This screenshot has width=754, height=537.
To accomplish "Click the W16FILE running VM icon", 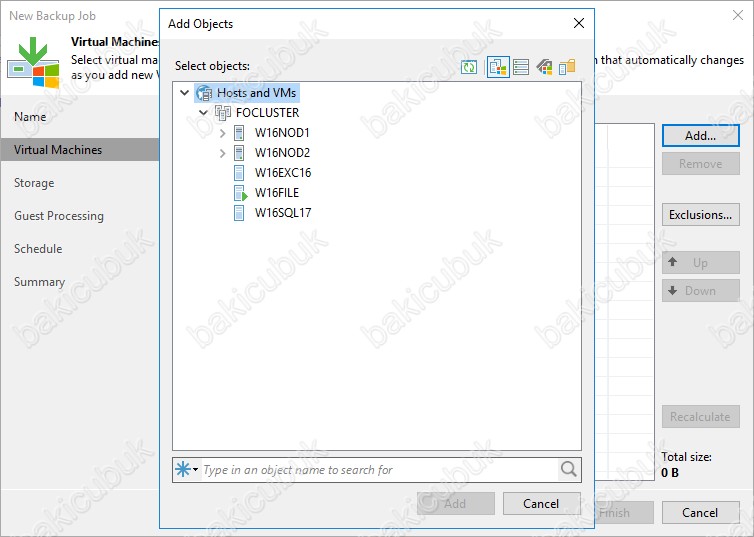I will click(240, 193).
